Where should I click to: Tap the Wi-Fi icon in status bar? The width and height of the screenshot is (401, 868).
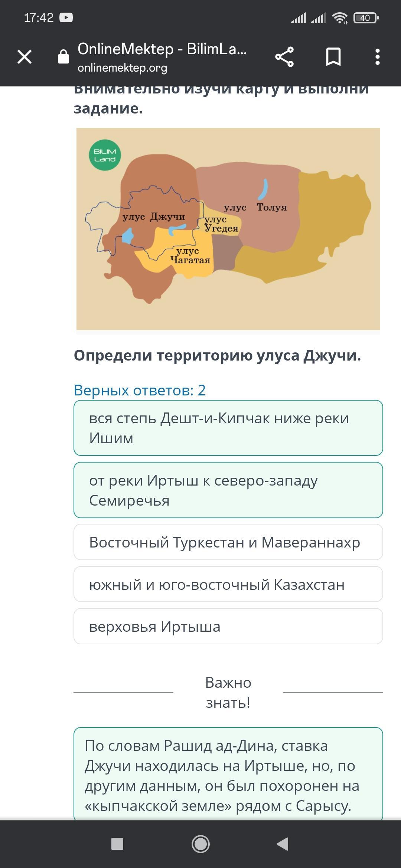click(340, 17)
